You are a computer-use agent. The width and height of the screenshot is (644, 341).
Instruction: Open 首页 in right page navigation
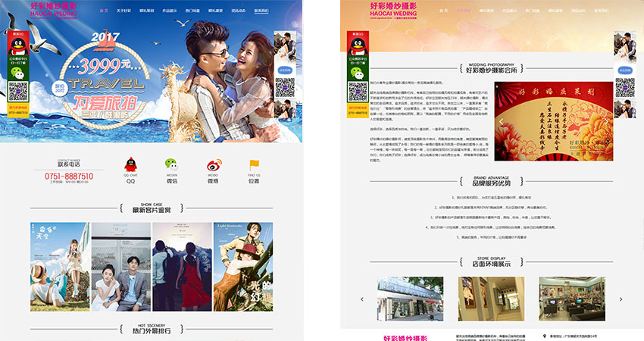pos(443,11)
